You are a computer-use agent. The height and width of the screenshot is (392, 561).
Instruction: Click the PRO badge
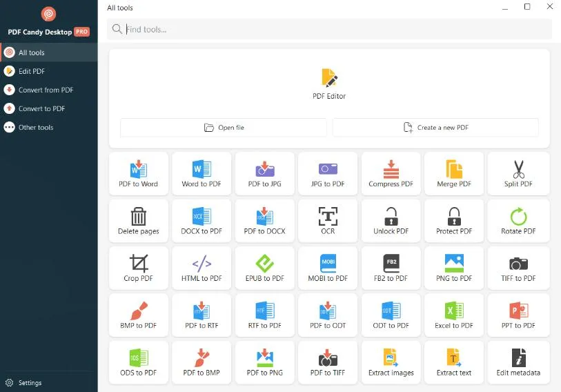tap(81, 32)
